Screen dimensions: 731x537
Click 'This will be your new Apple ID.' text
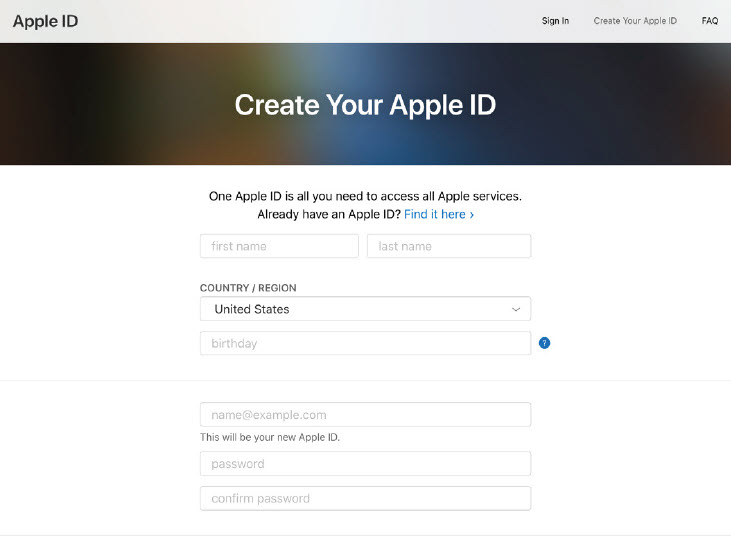[x=270, y=437]
